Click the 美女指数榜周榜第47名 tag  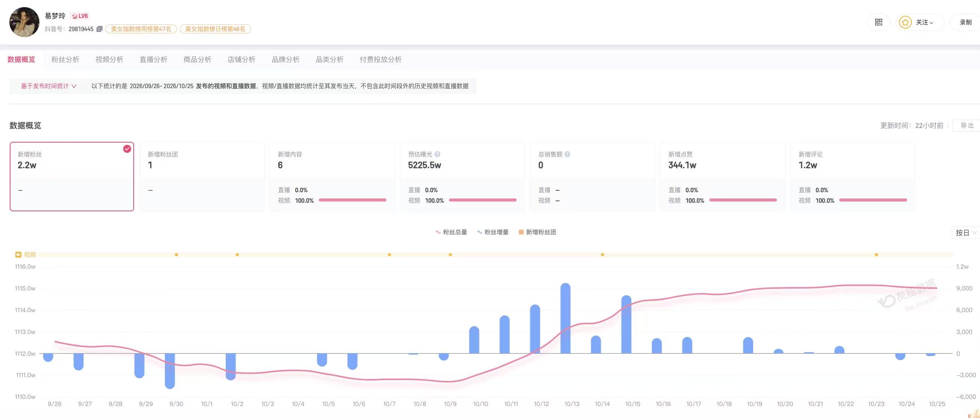coord(141,29)
